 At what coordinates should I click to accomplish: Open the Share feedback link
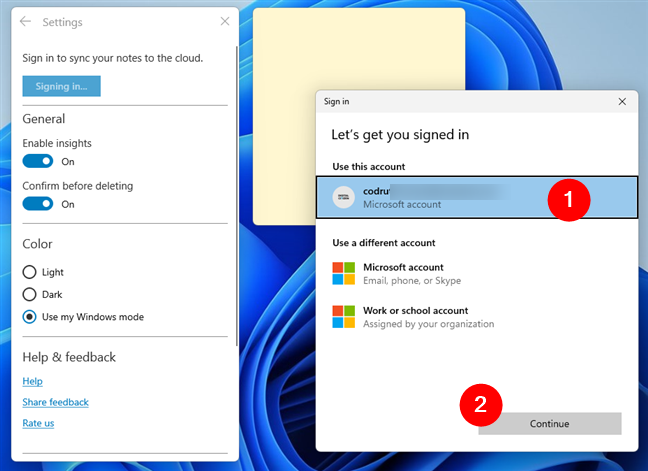(55, 402)
